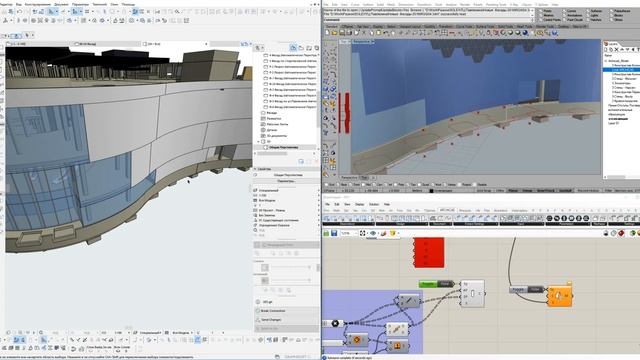Screen dimensions: 640x360
Task: Select highlighted blue layer row in Rhino Layers
Action: (621, 70)
